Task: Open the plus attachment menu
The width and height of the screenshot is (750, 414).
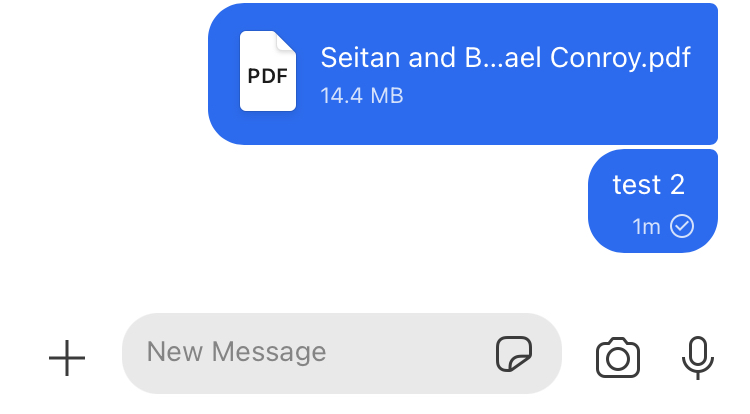Action: (67, 358)
